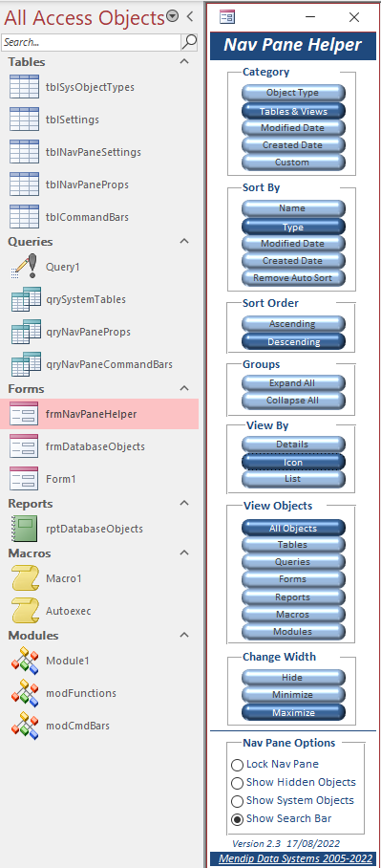The image size is (381, 868).
Task: Select Ascending sort order
Action: tap(293, 324)
